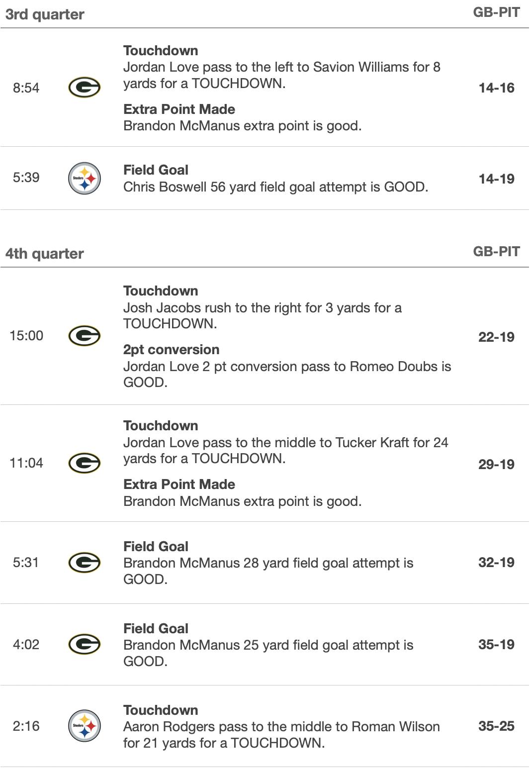Click the Roman Wilson touchdown description
This screenshot has width=532, height=776.
click(x=281, y=735)
